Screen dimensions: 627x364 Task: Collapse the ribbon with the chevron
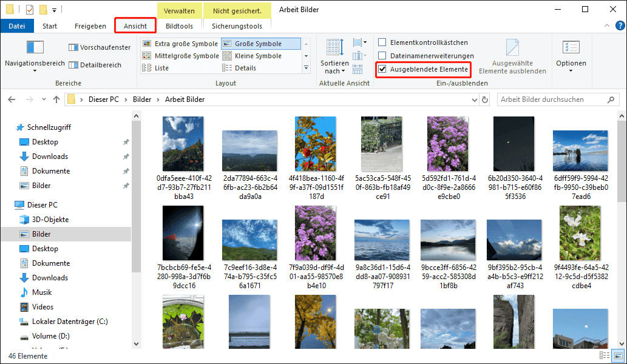pyautogui.click(x=606, y=26)
